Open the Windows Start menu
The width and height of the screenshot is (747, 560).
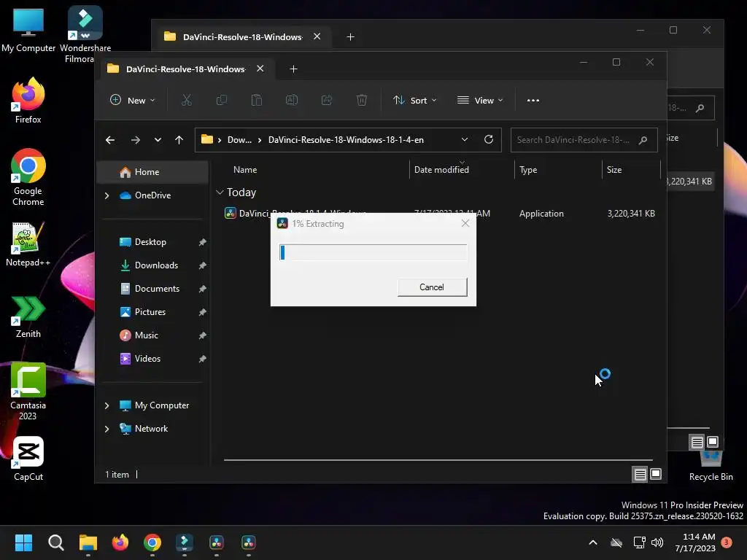(x=23, y=542)
